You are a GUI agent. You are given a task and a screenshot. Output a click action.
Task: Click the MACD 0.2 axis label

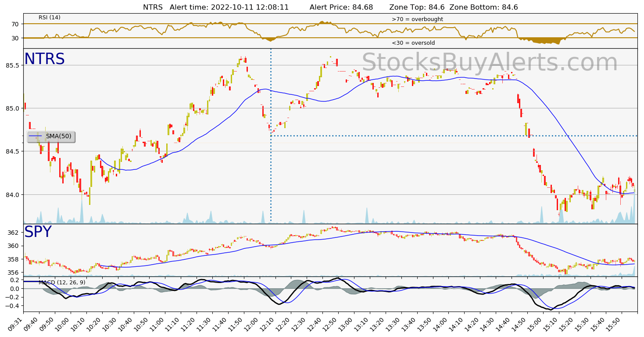tap(14, 280)
